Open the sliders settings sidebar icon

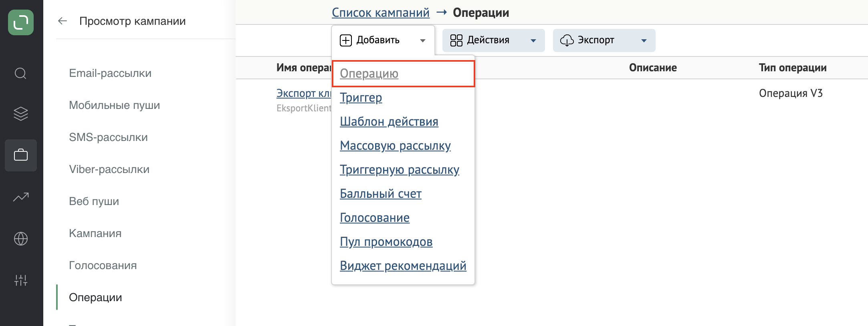point(21,280)
